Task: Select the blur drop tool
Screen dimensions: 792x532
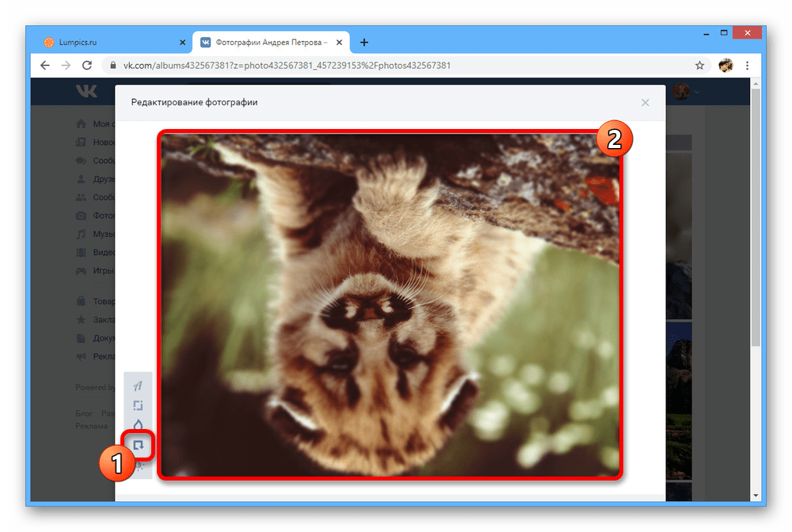Action: [138, 424]
